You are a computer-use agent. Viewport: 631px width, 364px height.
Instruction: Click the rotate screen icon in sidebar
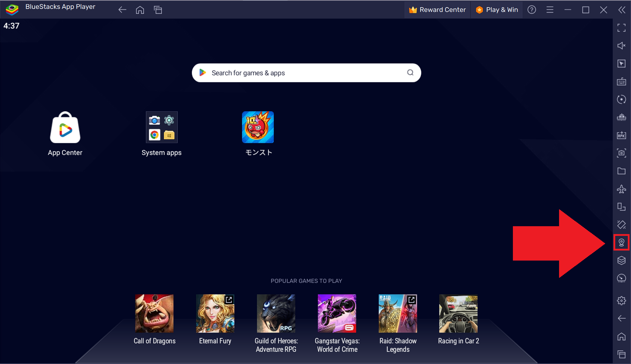pyautogui.click(x=622, y=207)
